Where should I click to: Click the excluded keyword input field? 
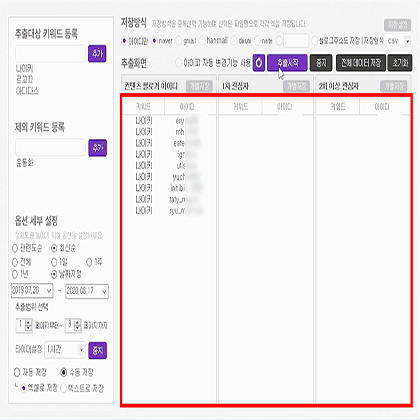click(x=51, y=148)
